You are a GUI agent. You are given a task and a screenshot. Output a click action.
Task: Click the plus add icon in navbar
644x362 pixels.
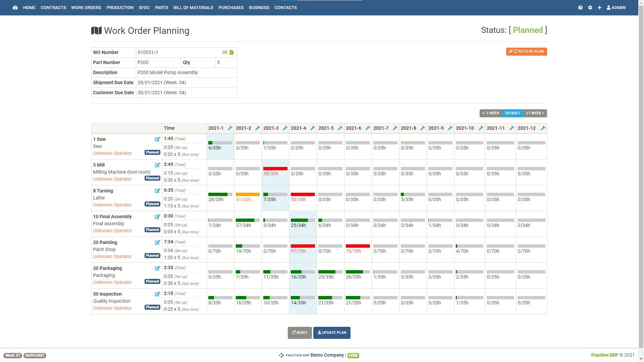pos(599,7)
